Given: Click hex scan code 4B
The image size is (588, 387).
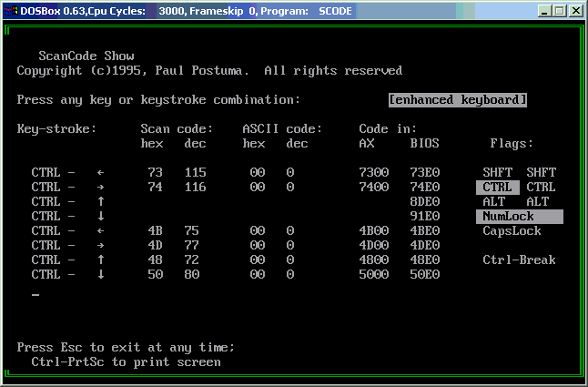Looking at the screenshot, I should point(156,231).
